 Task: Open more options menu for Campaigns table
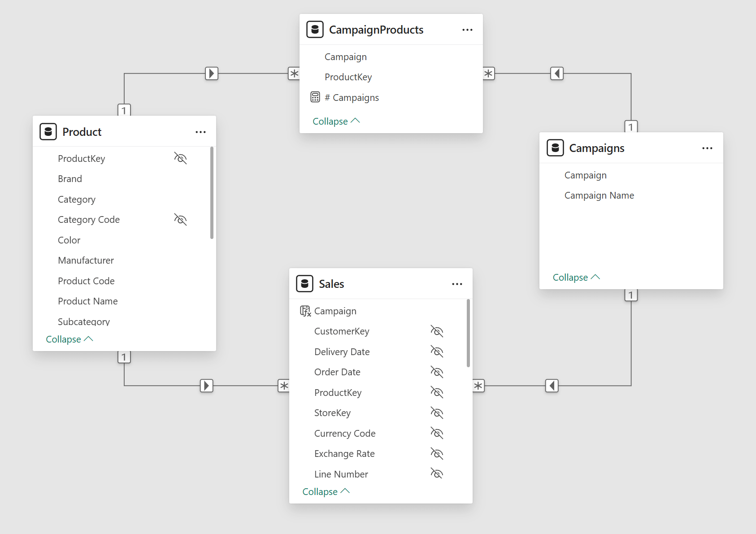pyautogui.click(x=707, y=148)
